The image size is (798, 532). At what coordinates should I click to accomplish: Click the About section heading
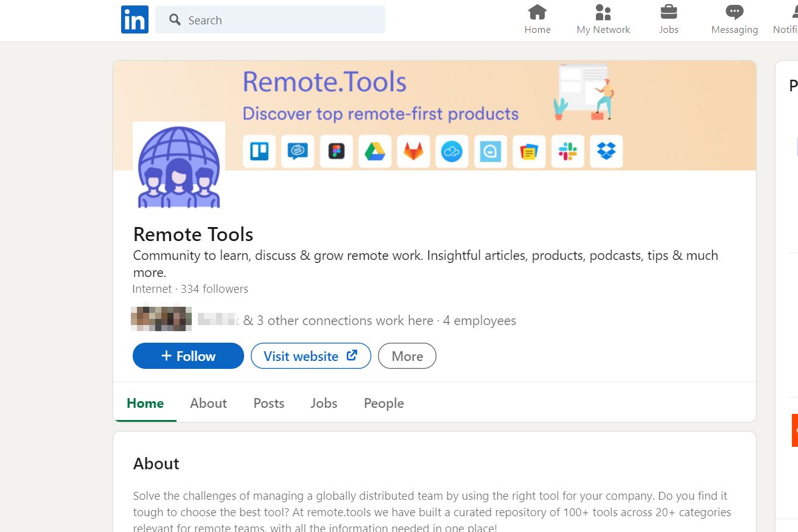click(156, 464)
